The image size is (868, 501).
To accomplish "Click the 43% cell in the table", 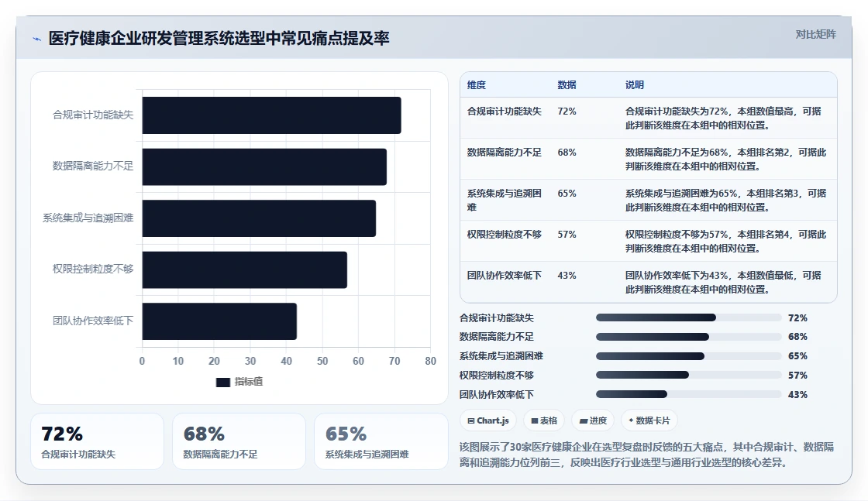I will pos(567,276).
